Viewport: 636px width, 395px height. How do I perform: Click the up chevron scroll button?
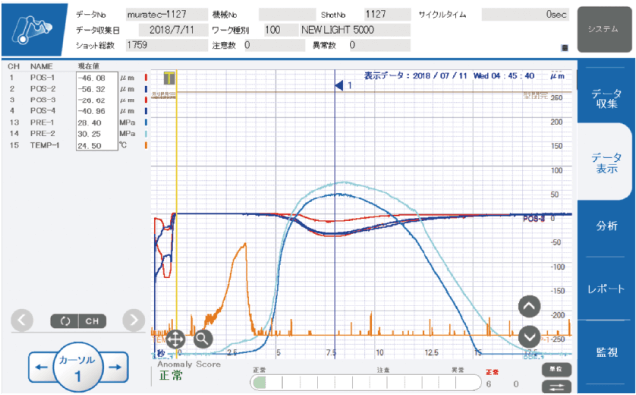tap(529, 307)
